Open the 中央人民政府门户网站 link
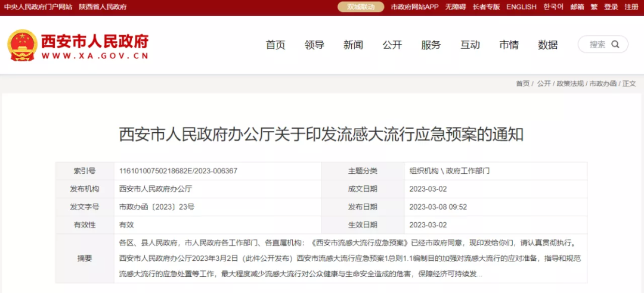Viewport: 644px width, 293px height. pyautogui.click(x=38, y=7)
